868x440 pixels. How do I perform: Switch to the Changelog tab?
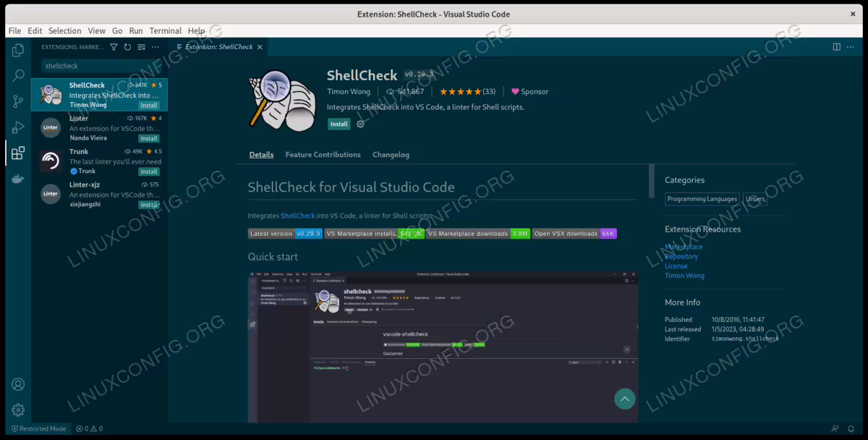coord(391,155)
